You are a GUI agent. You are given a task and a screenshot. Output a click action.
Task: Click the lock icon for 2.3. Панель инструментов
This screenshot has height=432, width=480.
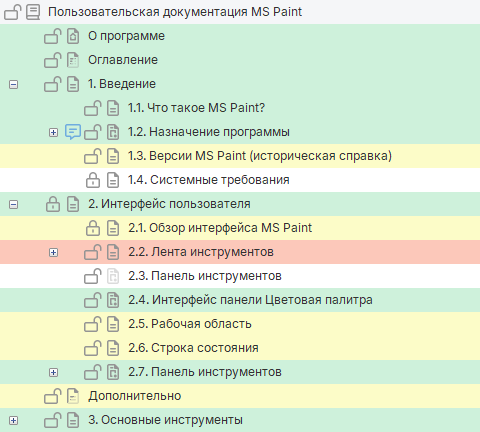click(93, 276)
